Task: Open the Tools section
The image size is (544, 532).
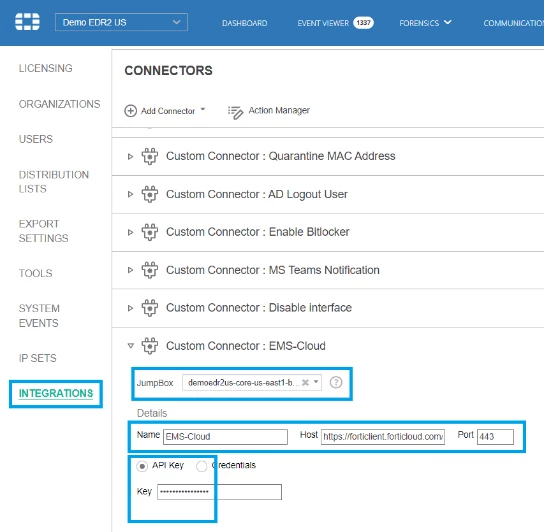Action: tap(35, 273)
